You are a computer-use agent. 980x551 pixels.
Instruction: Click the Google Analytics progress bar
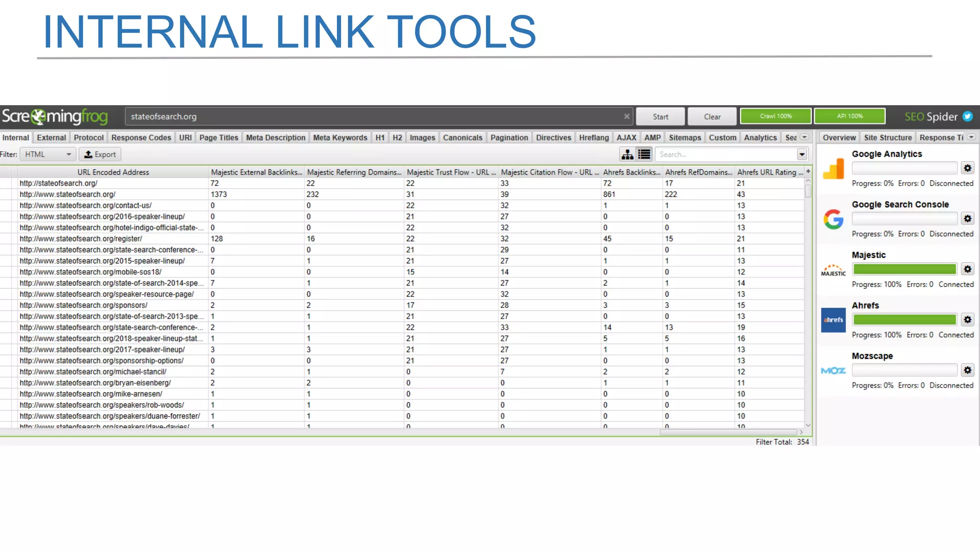[x=904, y=168]
